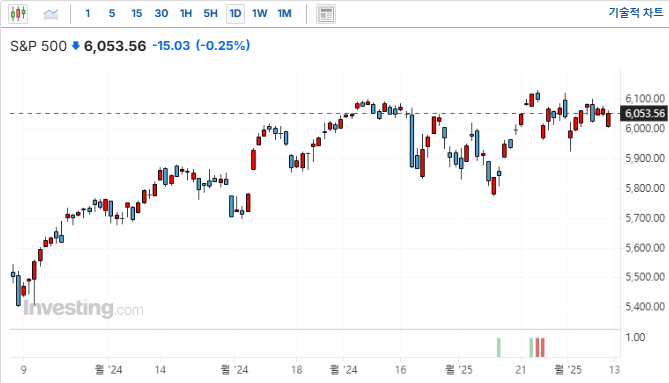Click the 5,900.00 price axis label

(645, 158)
